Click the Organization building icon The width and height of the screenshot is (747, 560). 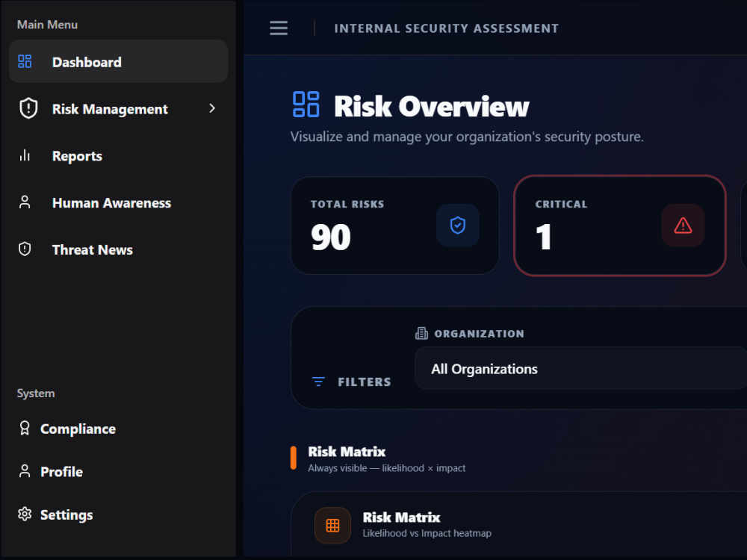pos(421,333)
